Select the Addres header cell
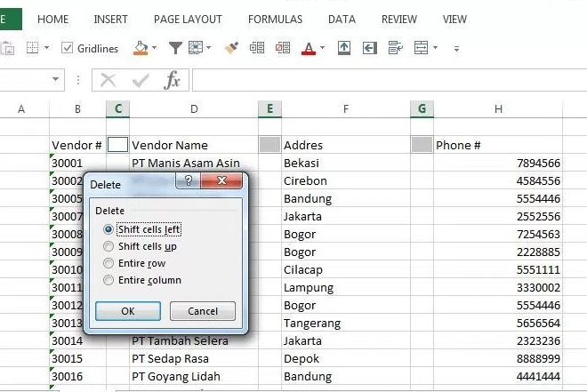The image size is (587, 392). coord(346,145)
